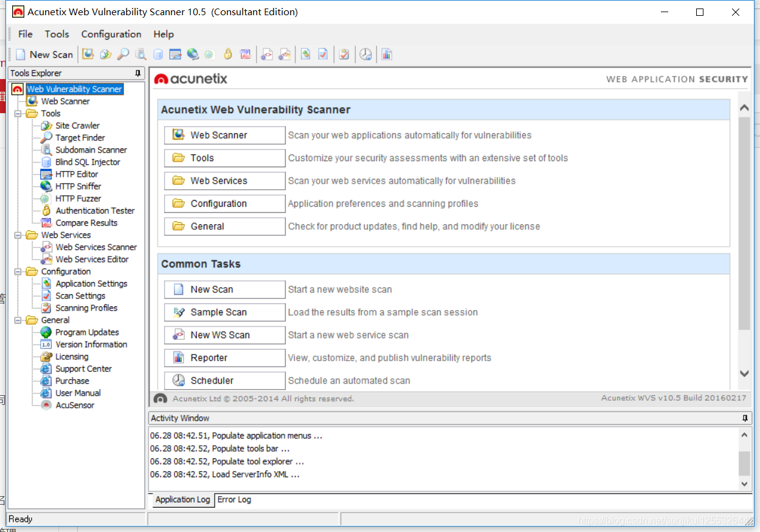Click New Scan under Common Tasks
Viewport: 760px width, 532px height.
click(x=224, y=289)
